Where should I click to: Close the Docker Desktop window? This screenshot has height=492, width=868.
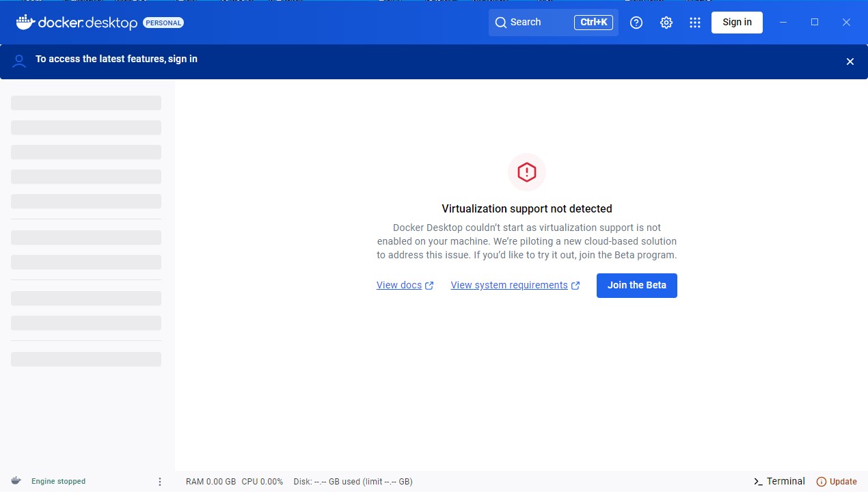tap(846, 23)
